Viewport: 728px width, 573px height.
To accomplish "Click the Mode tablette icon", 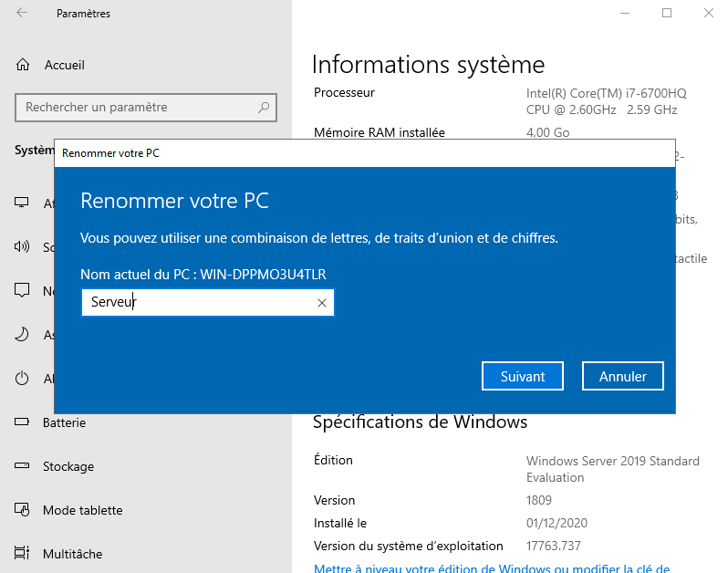I will click(x=22, y=509).
